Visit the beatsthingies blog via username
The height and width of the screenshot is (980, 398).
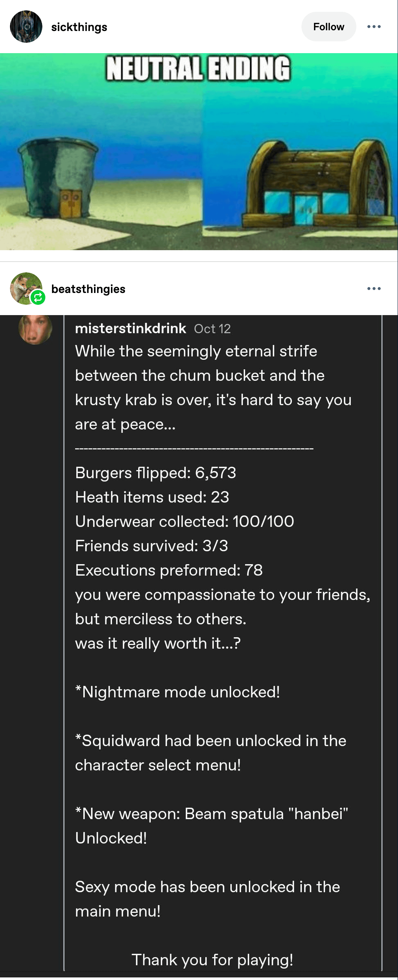pyautogui.click(x=88, y=289)
